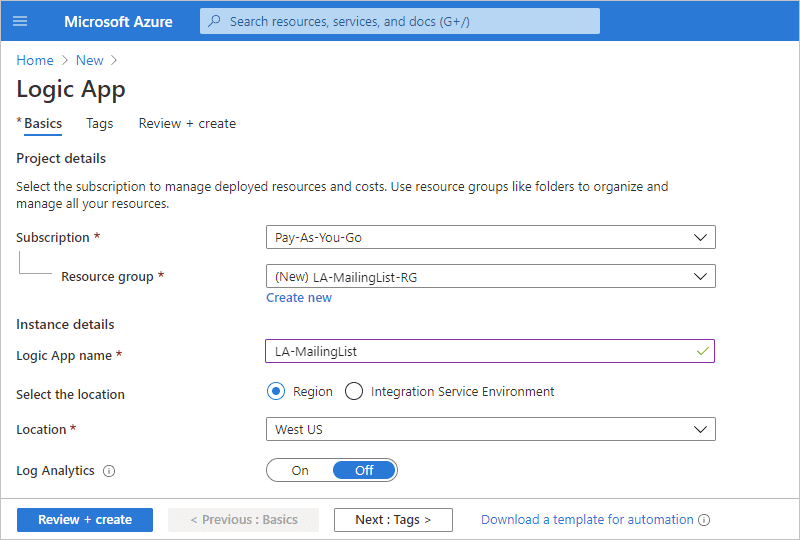Image resolution: width=800 pixels, height=540 pixels.
Task: Click breadcrumb chevron after Home
Action: coord(65,60)
